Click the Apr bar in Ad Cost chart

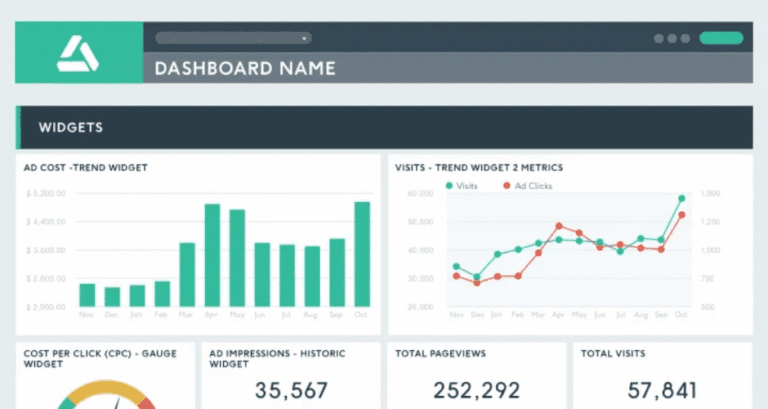pos(212,255)
